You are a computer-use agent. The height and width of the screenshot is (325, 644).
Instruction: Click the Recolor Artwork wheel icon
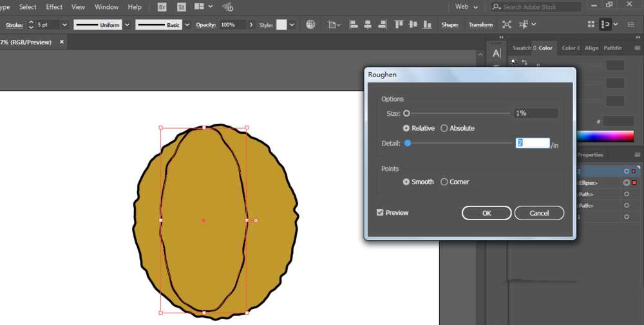click(x=311, y=24)
